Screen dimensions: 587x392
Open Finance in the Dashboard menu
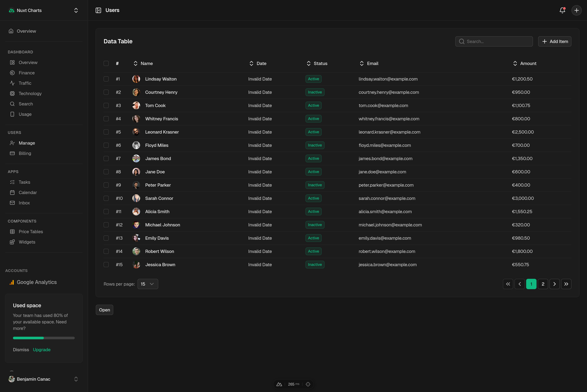pos(27,73)
